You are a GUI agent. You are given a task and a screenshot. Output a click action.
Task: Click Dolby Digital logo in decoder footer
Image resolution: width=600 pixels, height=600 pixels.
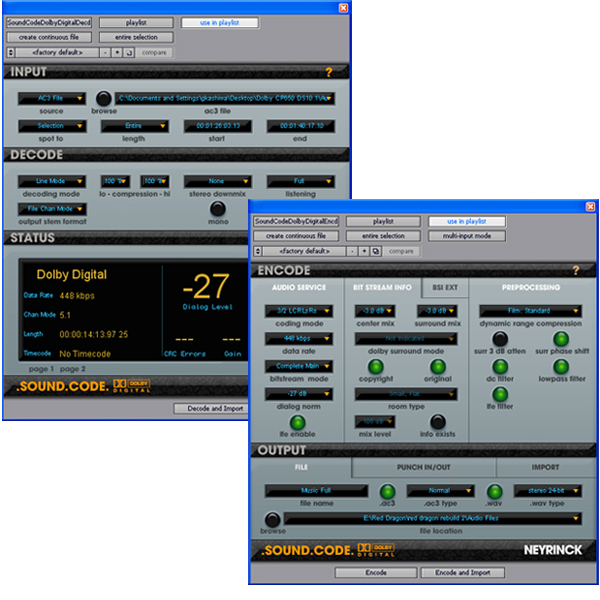[x=132, y=386]
